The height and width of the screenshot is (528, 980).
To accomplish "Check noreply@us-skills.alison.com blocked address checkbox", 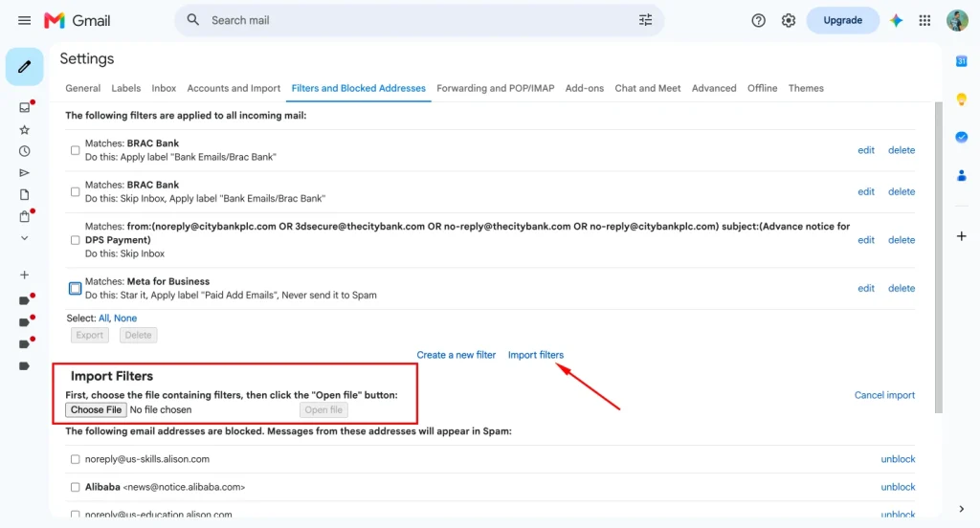I will point(75,459).
